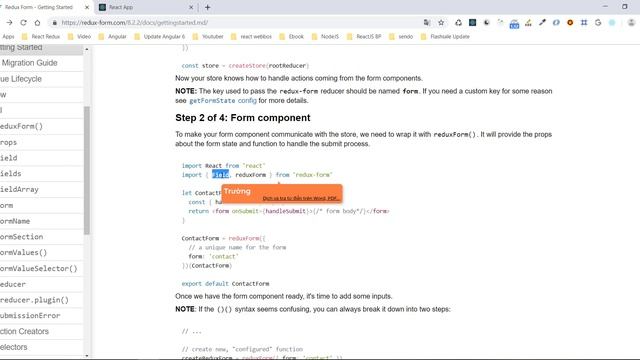Open the reducer.plugin() sidebar entry
640x360 pixels.
pyautogui.click(x=42, y=300)
